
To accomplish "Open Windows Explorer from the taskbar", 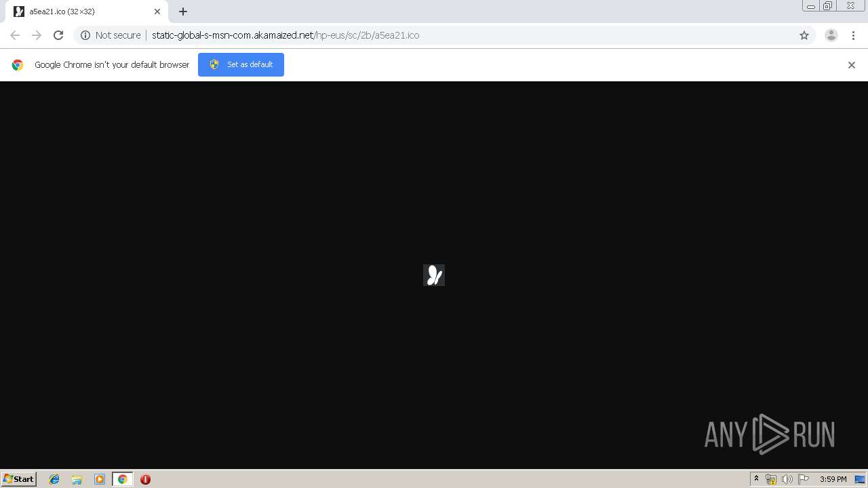I will [x=77, y=479].
